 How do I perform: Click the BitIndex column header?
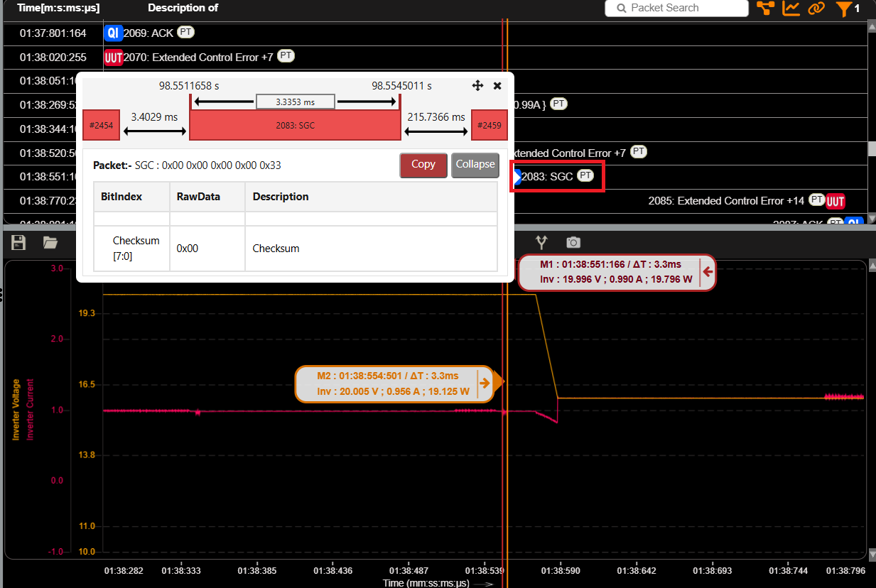[121, 197]
